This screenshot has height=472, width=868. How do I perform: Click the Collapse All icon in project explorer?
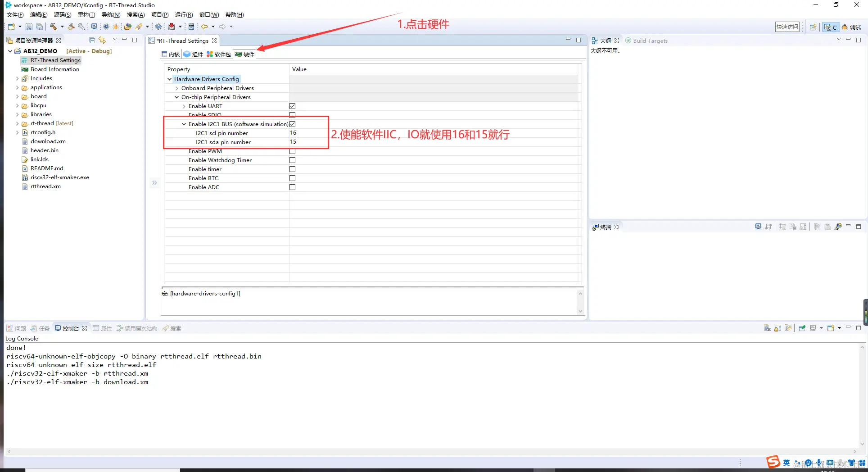click(92, 40)
